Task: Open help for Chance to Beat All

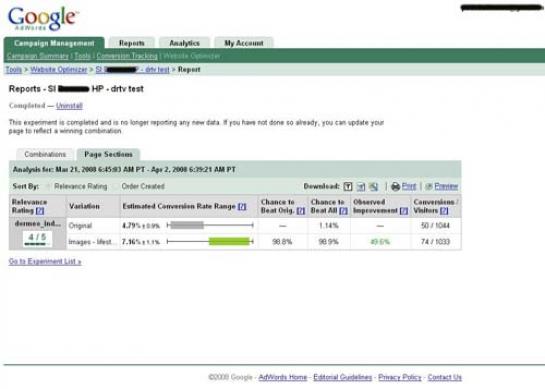Action: click(343, 211)
